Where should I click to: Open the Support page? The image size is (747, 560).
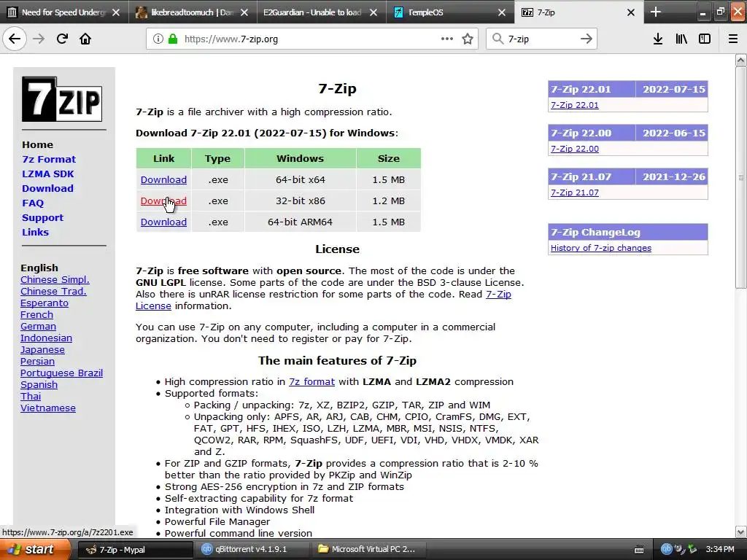[42, 217]
